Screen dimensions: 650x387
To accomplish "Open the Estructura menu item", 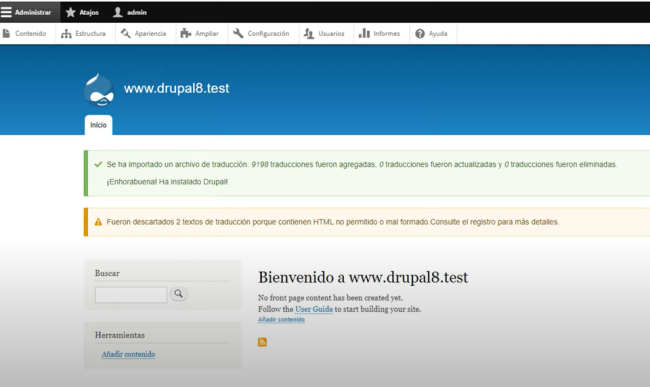I will [83, 34].
